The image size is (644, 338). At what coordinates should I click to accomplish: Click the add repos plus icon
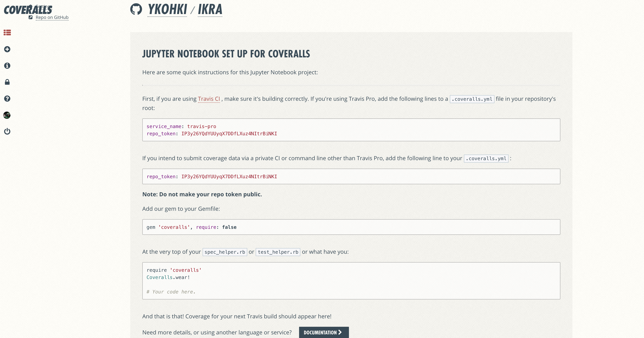(x=7, y=49)
